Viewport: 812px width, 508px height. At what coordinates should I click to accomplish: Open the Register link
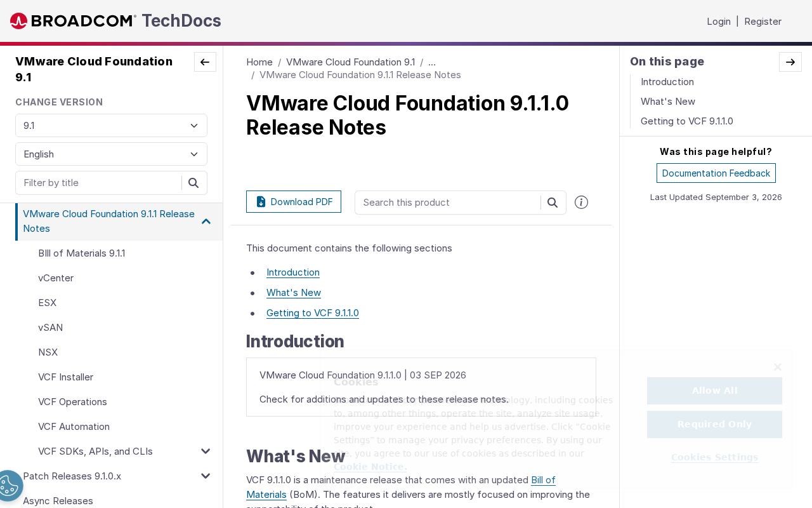(763, 22)
